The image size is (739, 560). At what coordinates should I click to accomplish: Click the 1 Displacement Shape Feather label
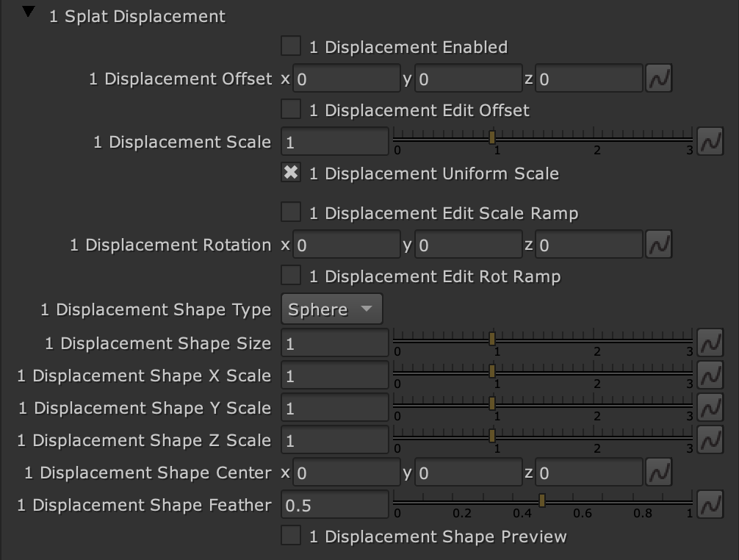pyautogui.click(x=144, y=505)
